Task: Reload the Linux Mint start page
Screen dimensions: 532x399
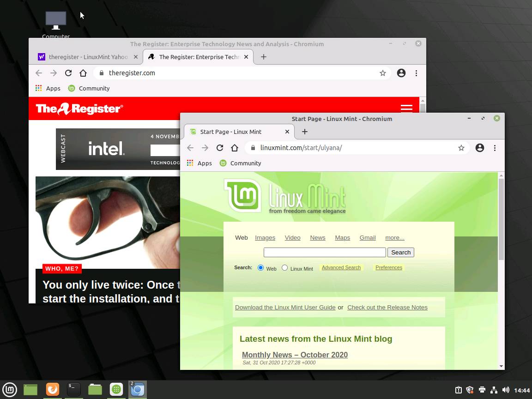Action: 220,148
